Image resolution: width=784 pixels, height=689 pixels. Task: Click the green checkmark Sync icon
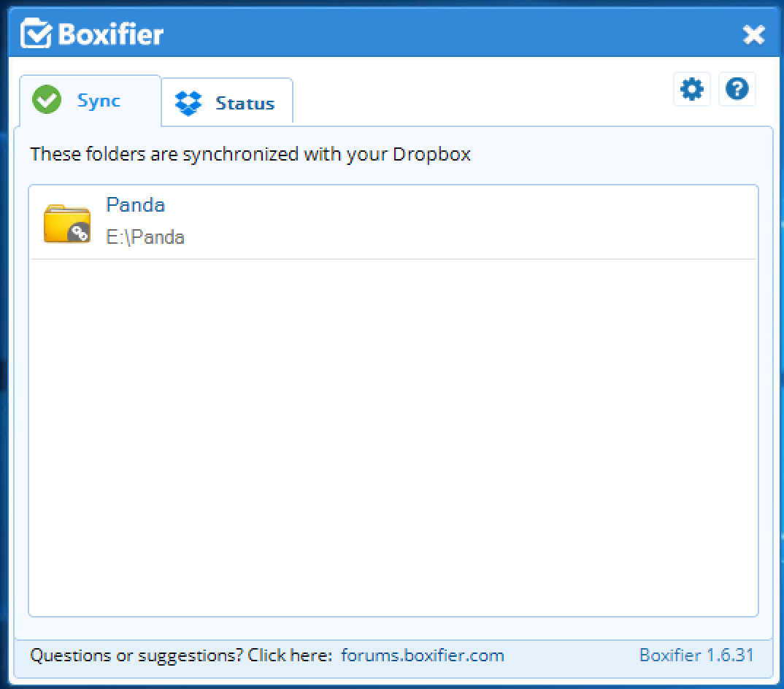click(x=47, y=99)
